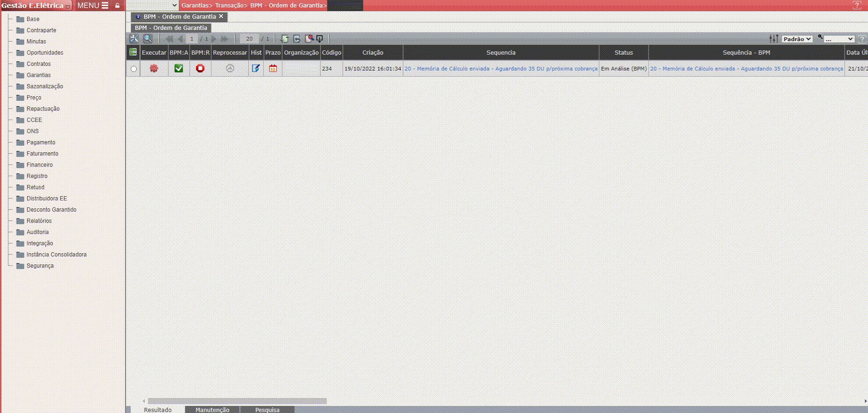Select the radio button for row 234
Image resolution: width=868 pixels, height=413 pixels.
[x=134, y=69]
